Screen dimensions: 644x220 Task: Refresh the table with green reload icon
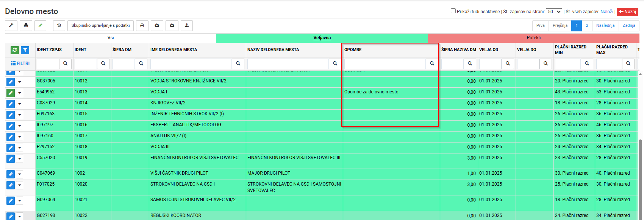15,50
